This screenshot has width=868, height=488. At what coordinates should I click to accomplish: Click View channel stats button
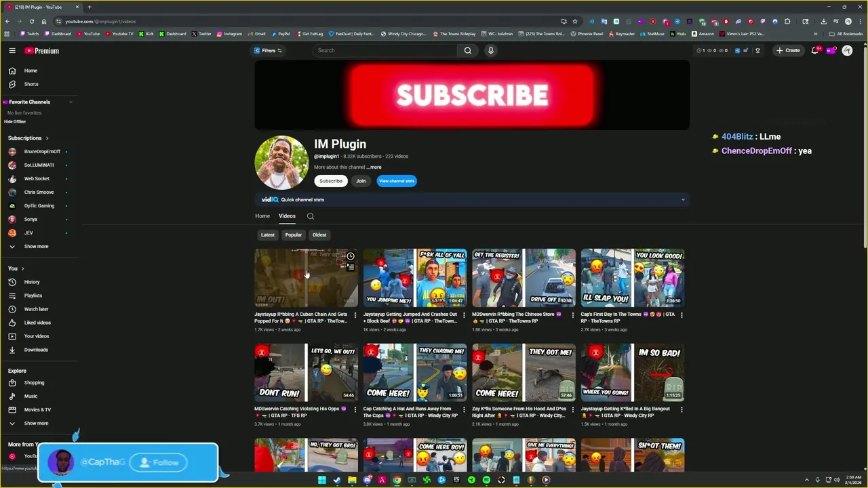click(397, 181)
